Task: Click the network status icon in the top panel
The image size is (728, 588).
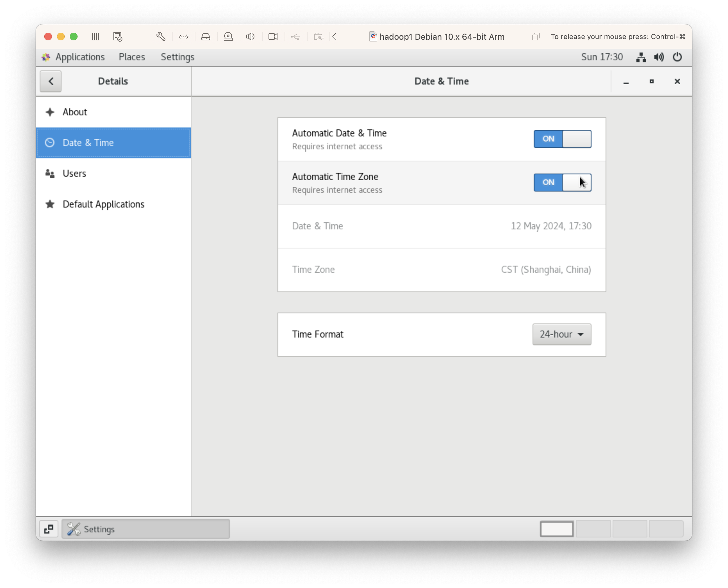Action: [x=641, y=57]
